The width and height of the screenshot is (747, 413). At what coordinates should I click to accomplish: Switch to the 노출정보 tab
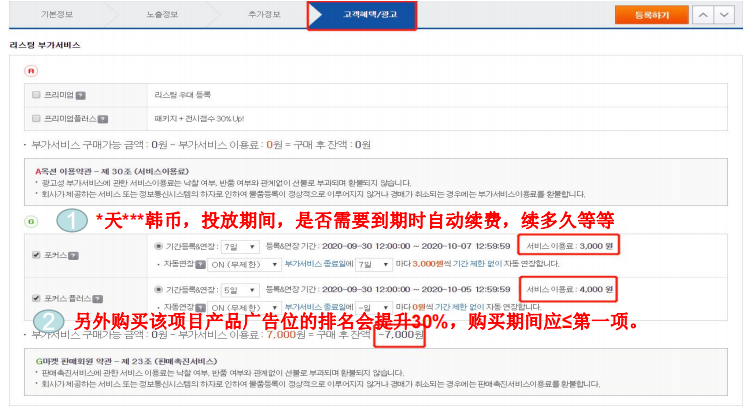(x=162, y=14)
